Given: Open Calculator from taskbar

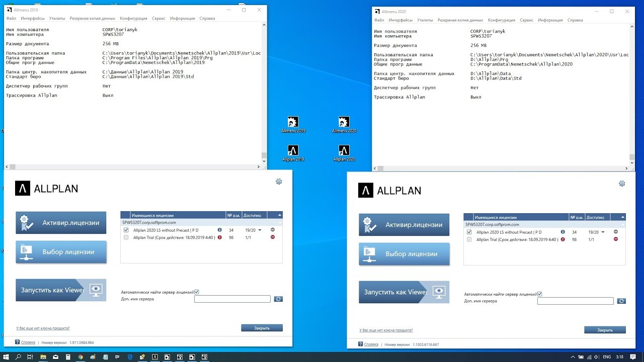Looking at the screenshot, I should point(68,357).
